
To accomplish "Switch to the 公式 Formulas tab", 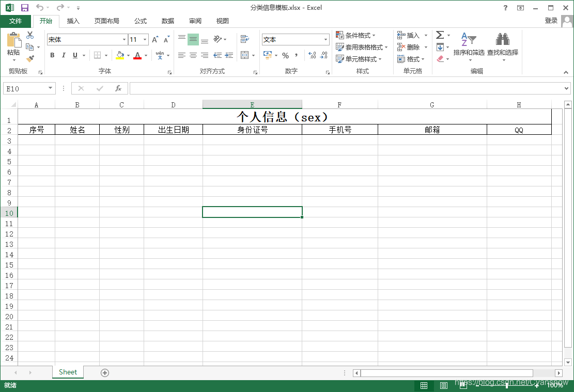I will 140,21.
